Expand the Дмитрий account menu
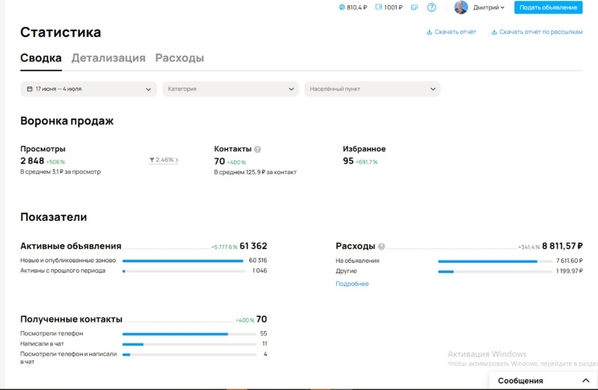Viewport: 598px width, 390px height. pos(489,7)
